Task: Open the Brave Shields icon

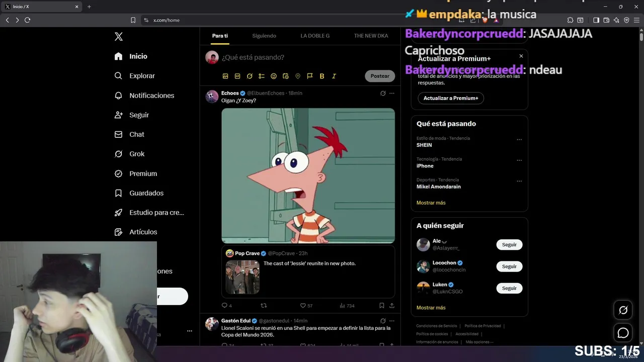Action: 485,20
